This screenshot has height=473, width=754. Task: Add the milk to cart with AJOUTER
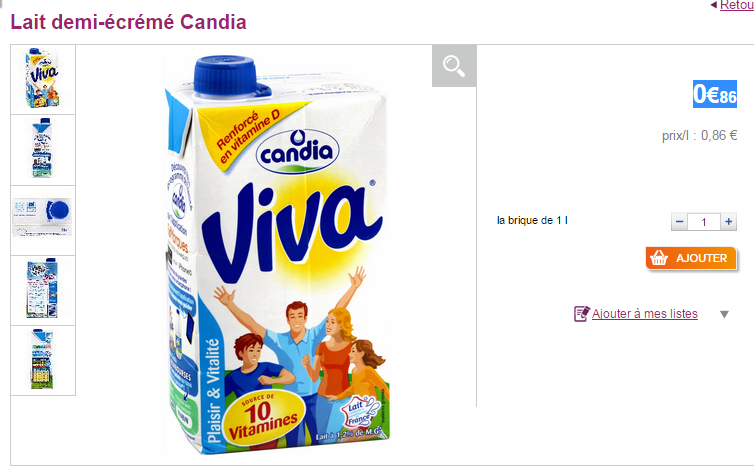coord(691,258)
